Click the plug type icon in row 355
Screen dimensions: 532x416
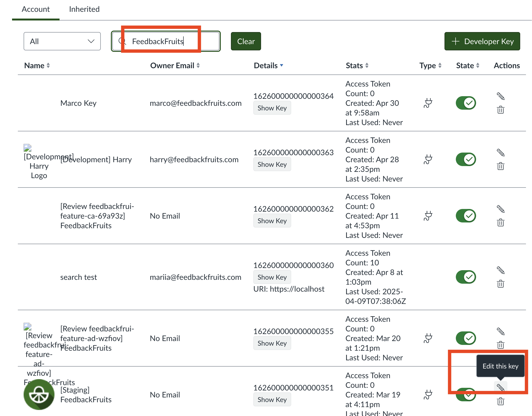[428, 338]
